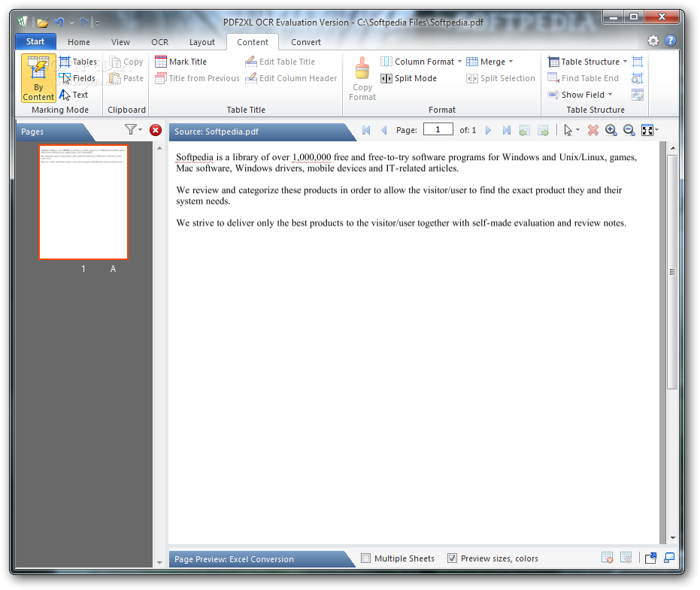Click Title from Previous
Screen dimensions: 700x590
click(197, 78)
